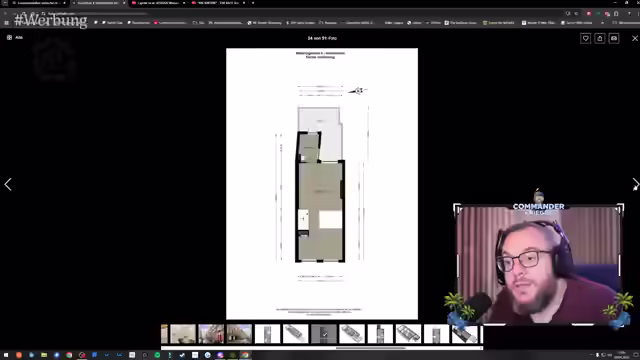Open the yellow File Explorer taskbar icon

(44, 355)
